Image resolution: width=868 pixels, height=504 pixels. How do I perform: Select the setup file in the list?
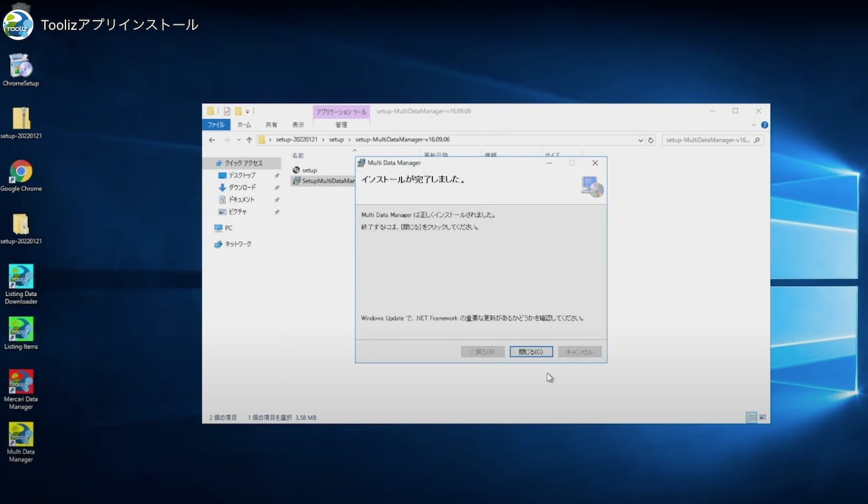point(305,170)
